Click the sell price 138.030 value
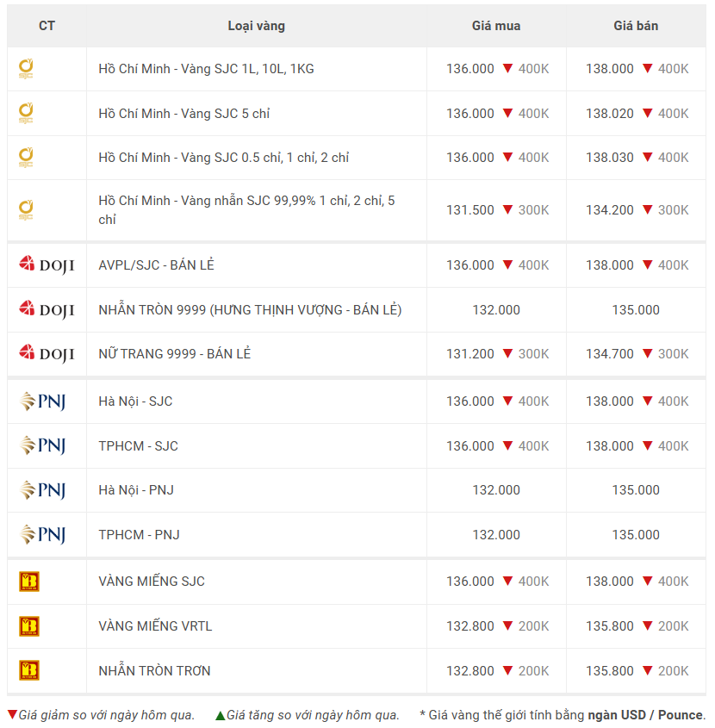Screen dimensions: 715x728 coord(610,158)
